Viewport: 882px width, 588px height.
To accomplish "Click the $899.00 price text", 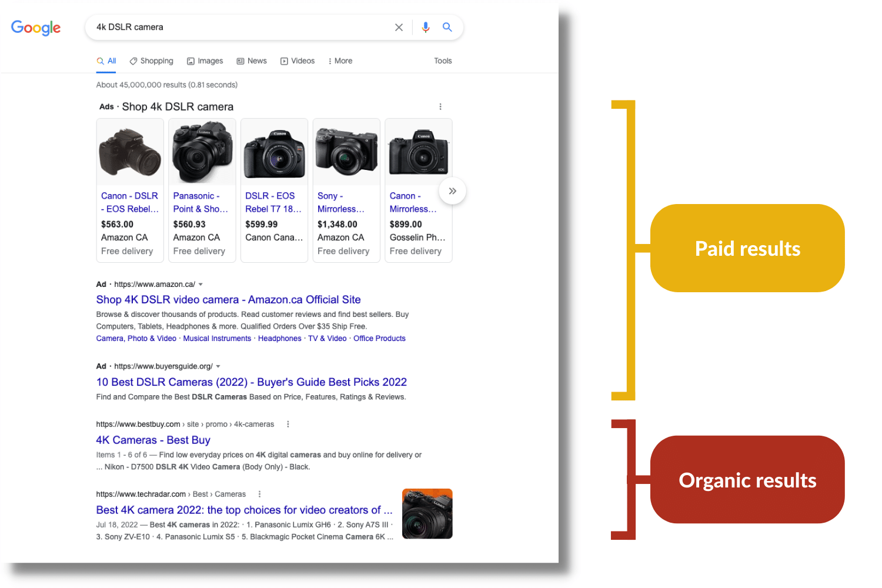I will tap(406, 225).
